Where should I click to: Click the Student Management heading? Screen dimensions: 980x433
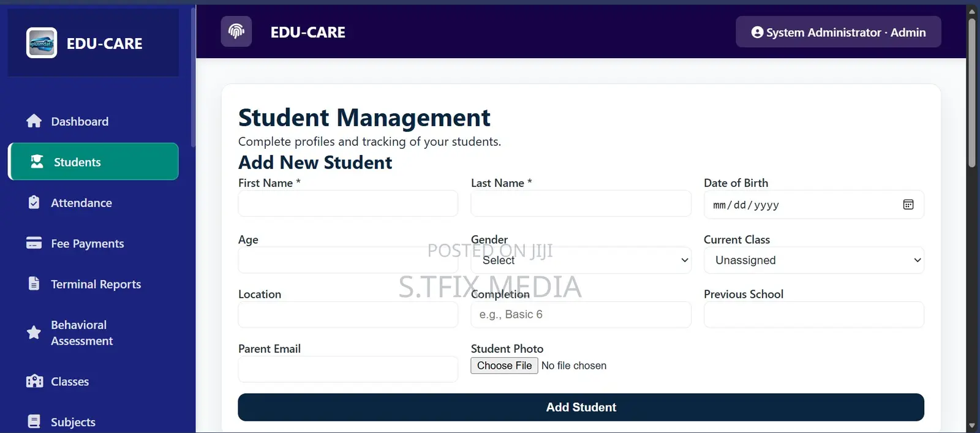tap(364, 117)
